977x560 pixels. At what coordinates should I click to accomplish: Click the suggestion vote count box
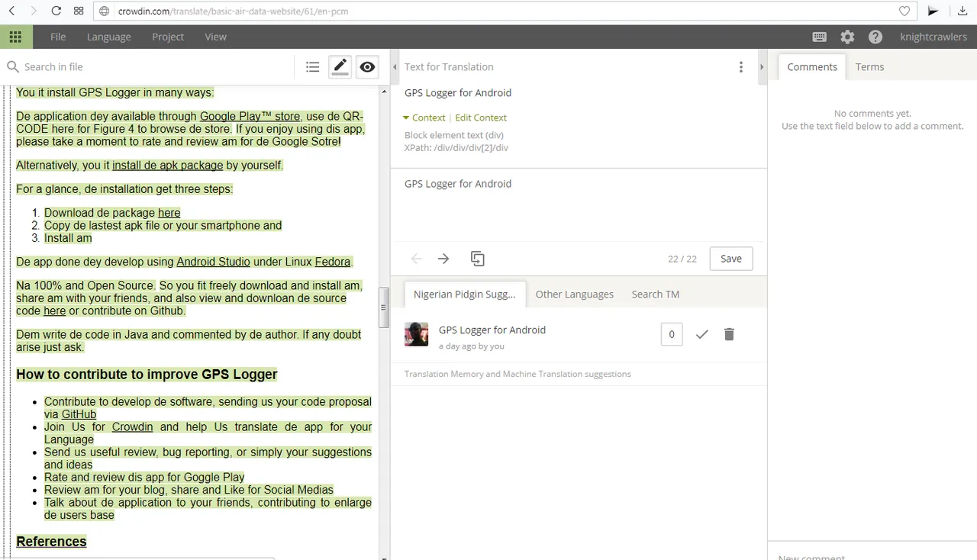point(672,334)
